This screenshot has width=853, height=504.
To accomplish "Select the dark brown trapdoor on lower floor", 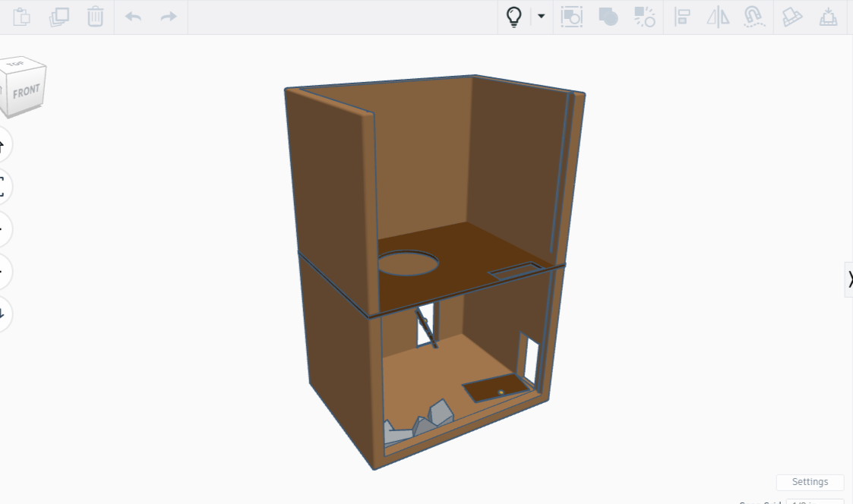I will pyautogui.click(x=495, y=388).
